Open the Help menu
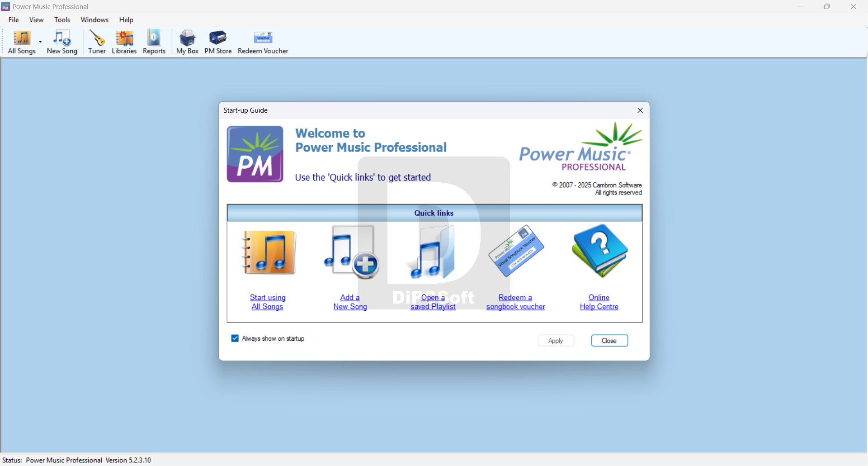The image size is (868, 466). tap(126, 20)
